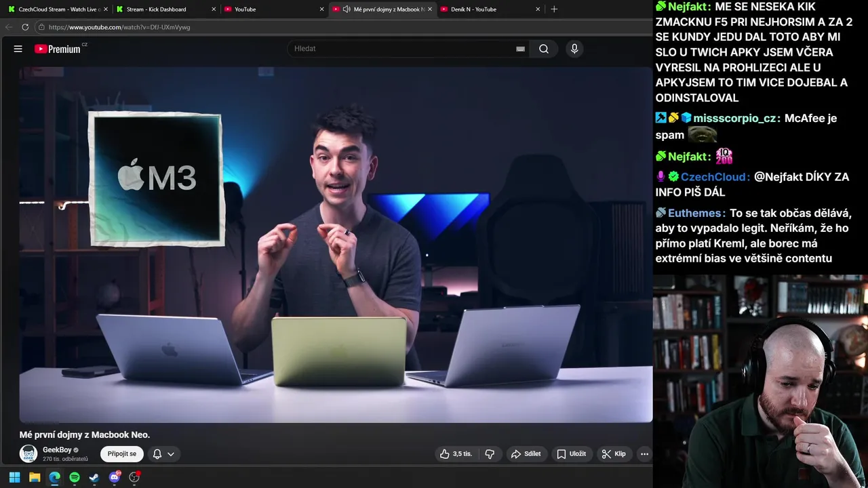Like the video with 3,5 tis. likes
Viewport: 868px width, 488px height.
456,454
